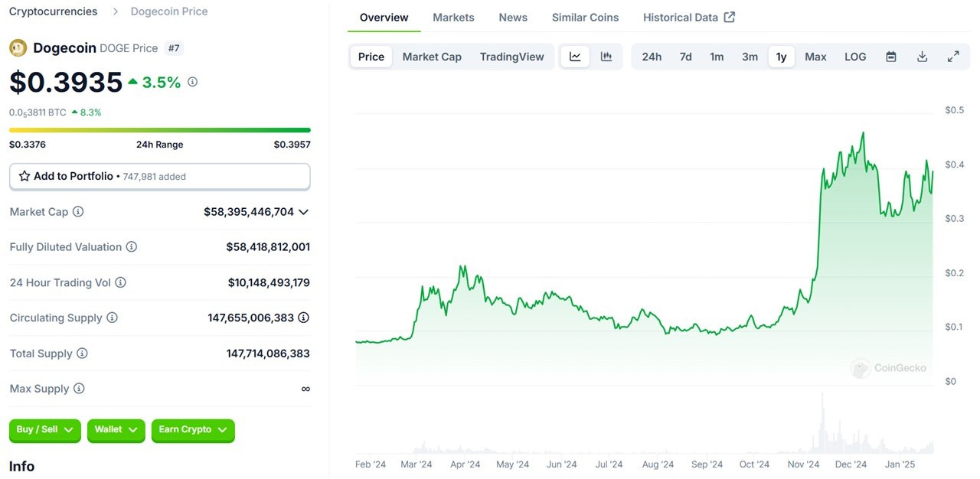Show Total Supply info icon
The image size is (980, 479).
pos(82,354)
